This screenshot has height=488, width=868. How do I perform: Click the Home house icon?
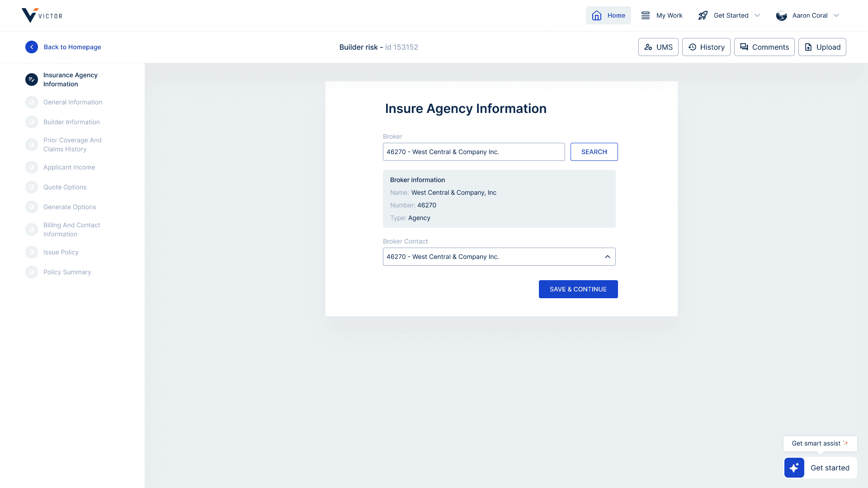pyautogui.click(x=597, y=15)
